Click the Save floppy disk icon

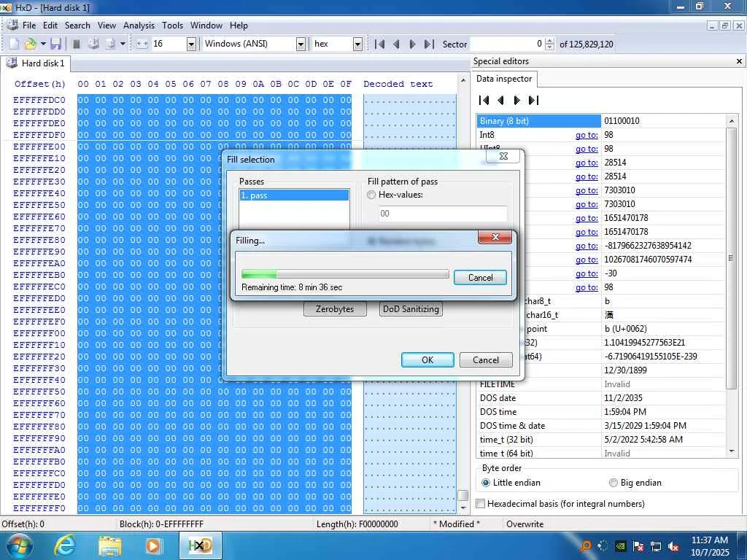point(55,44)
